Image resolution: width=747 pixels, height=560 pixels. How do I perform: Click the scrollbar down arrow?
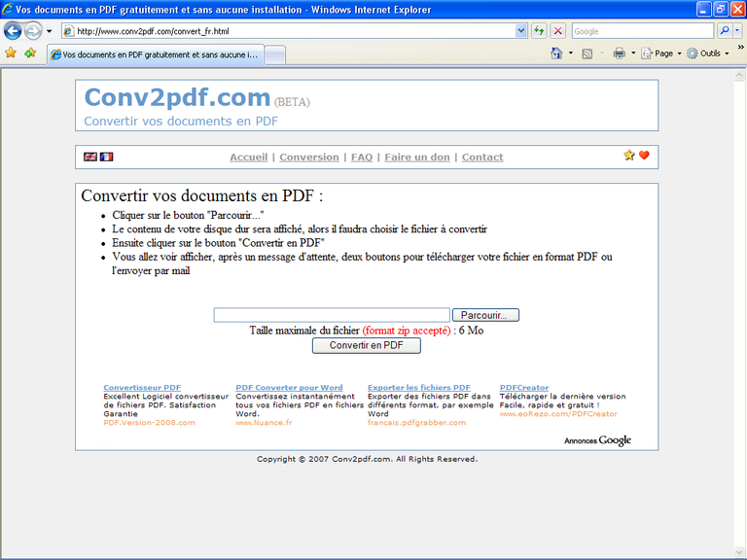739,552
